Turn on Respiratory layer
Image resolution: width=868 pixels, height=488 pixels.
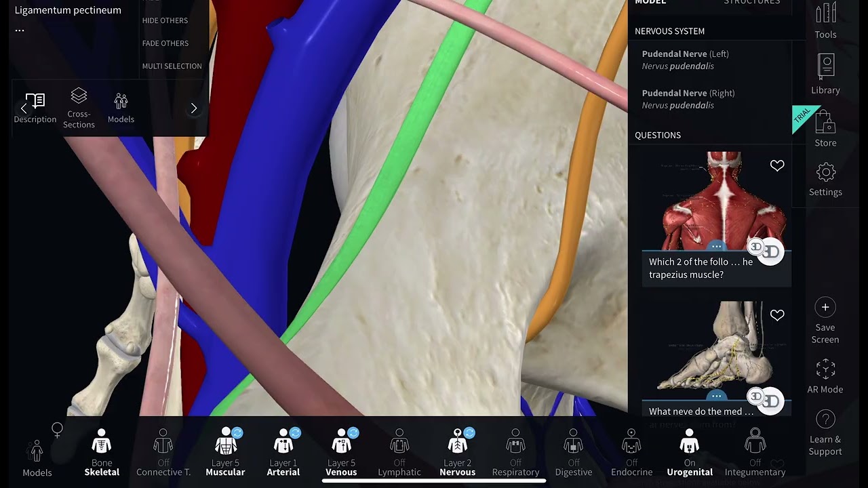515,452
